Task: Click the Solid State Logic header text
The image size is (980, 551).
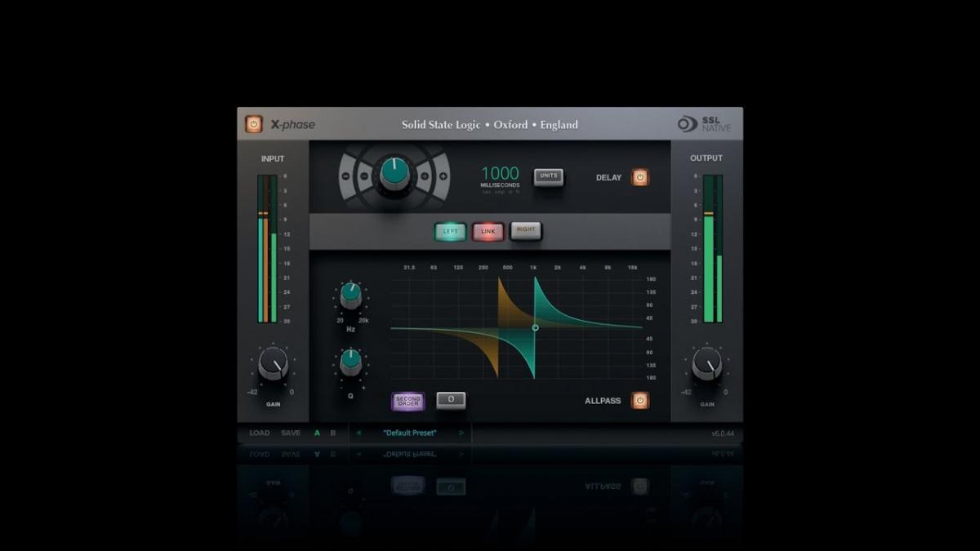Action: [x=490, y=125]
